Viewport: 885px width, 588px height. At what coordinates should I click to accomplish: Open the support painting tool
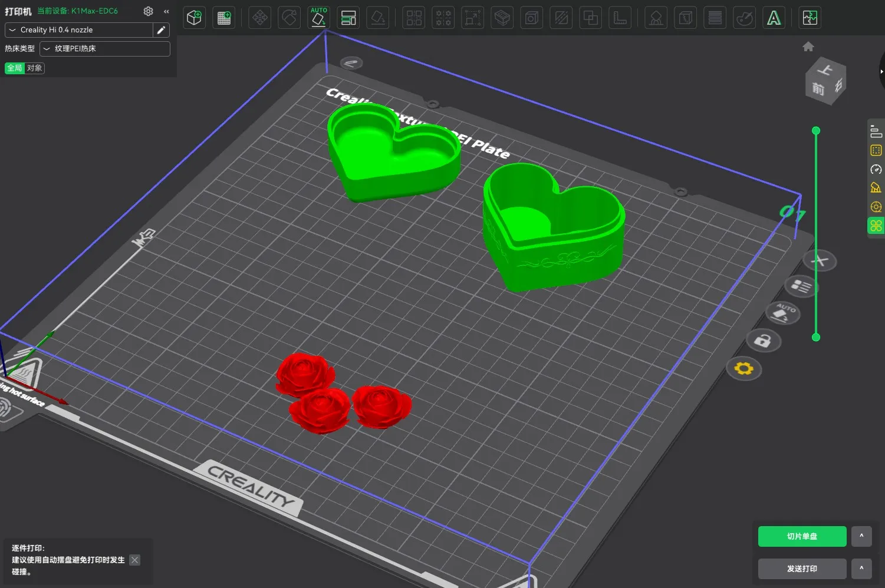[x=656, y=18]
